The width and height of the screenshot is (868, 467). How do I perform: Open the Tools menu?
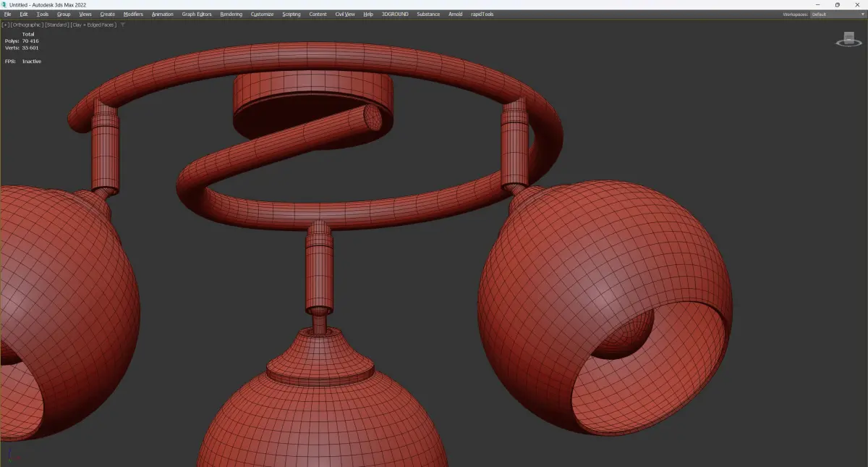[43, 14]
